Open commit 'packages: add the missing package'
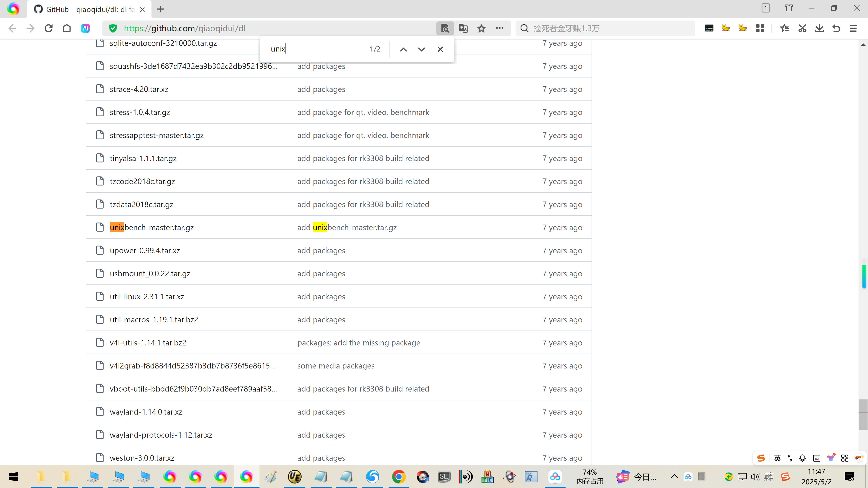The height and width of the screenshot is (488, 868). [359, 343]
